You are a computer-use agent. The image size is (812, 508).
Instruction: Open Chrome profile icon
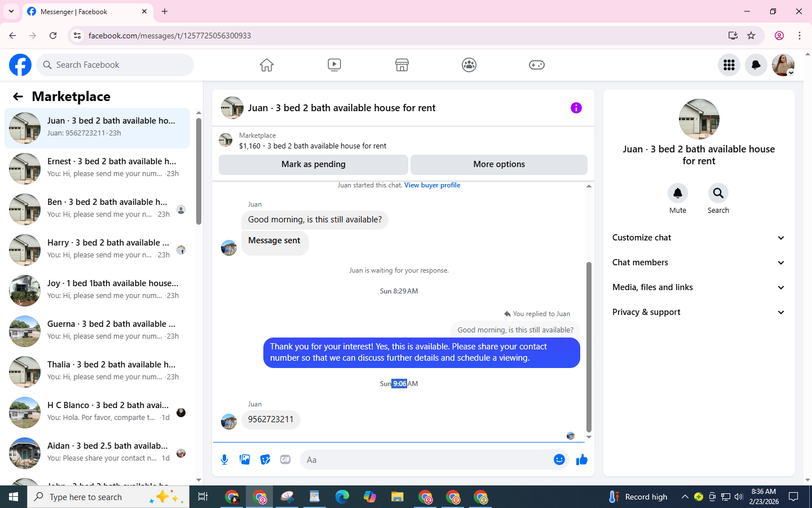(779, 36)
